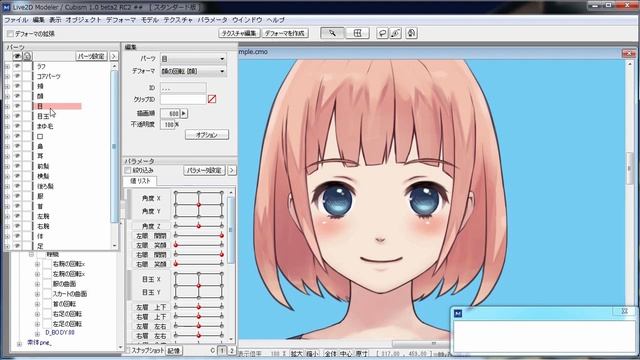
Task: Click the 左眼 開閉 slider handle
Action: point(222,236)
